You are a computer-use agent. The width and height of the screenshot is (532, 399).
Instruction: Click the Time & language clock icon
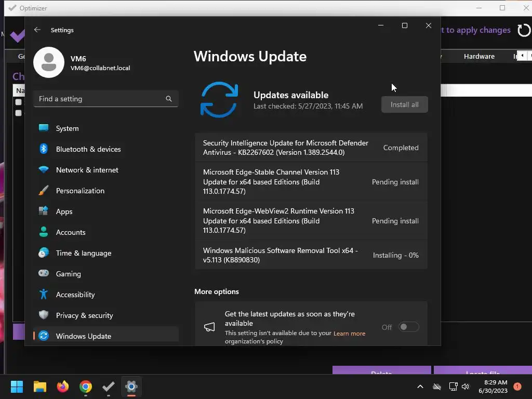click(44, 253)
